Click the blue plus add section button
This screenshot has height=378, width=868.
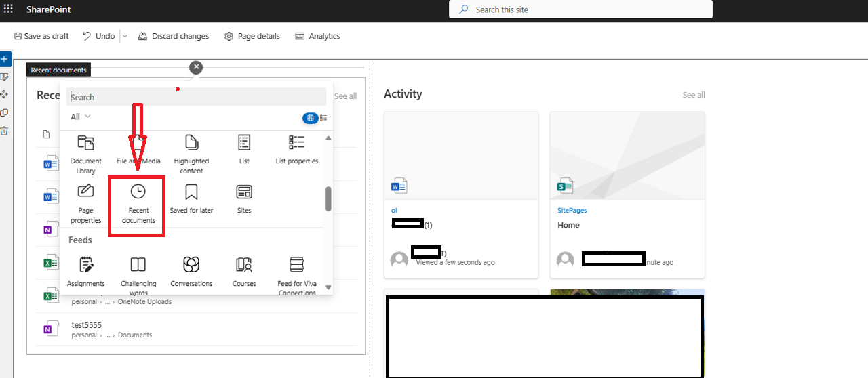coord(4,59)
